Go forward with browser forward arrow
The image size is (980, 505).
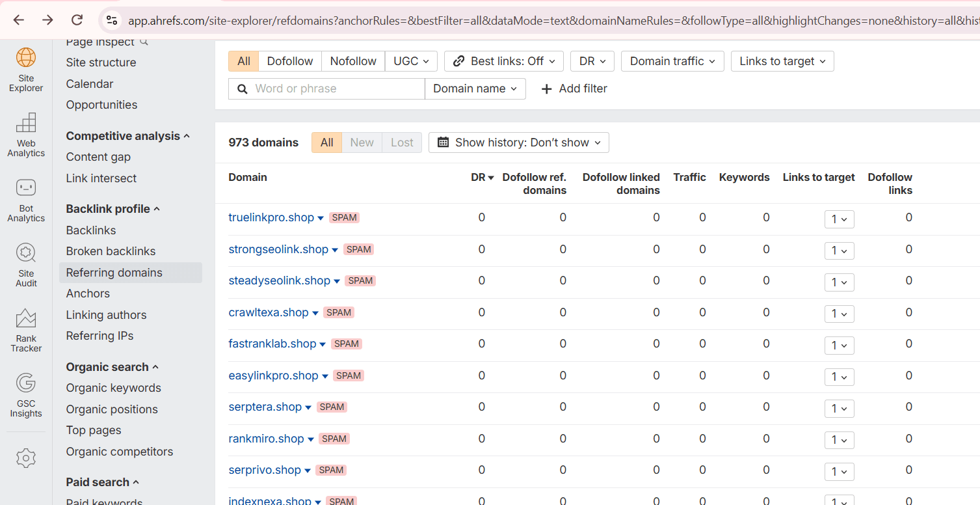47,20
